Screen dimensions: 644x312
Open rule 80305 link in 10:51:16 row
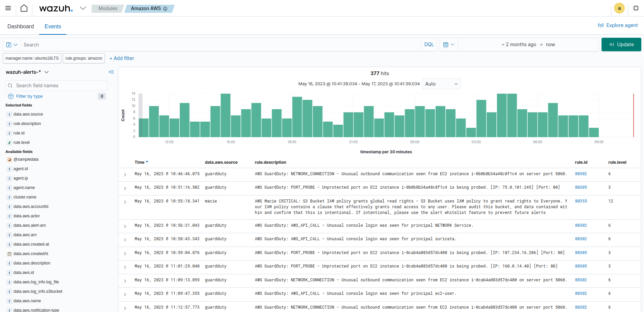click(581, 187)
